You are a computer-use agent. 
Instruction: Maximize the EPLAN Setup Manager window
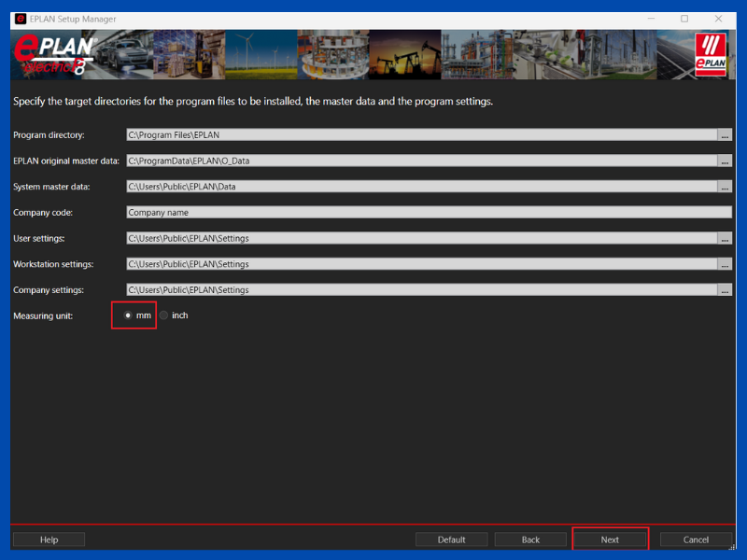684,19
